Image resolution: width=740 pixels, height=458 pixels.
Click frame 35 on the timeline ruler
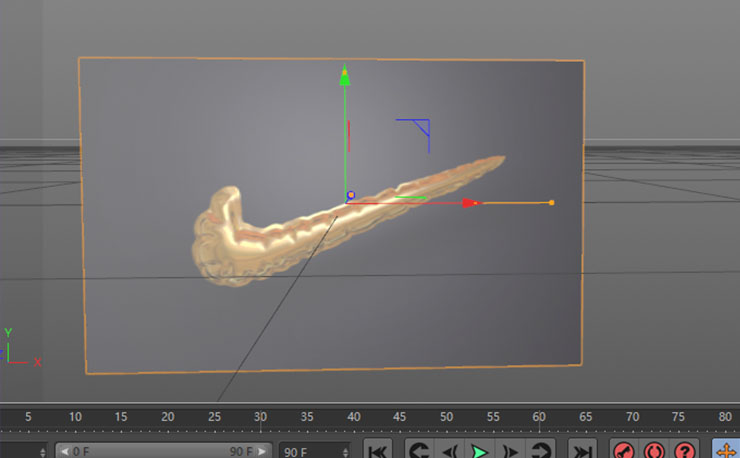pyautogui.click(x=307, y=416)
